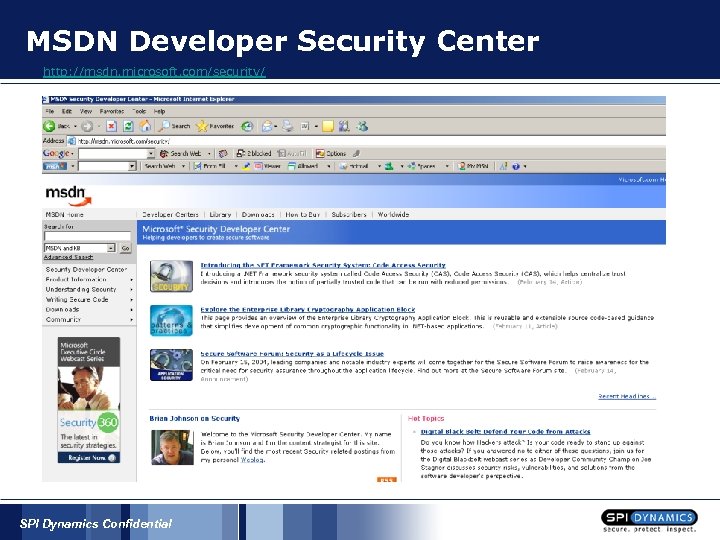Click the patterns & practices thumbnail
Viewport: 720px width, 540px height.
(171, 321)
